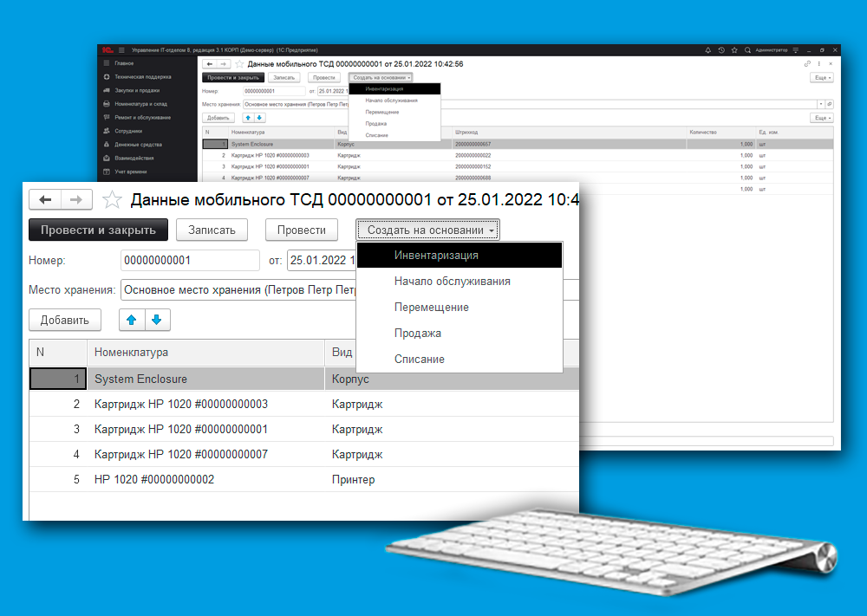This screenshot has height=616, width=867.
Task: Open the notifications bell in the title bar
Action: [x=709, y=50]
